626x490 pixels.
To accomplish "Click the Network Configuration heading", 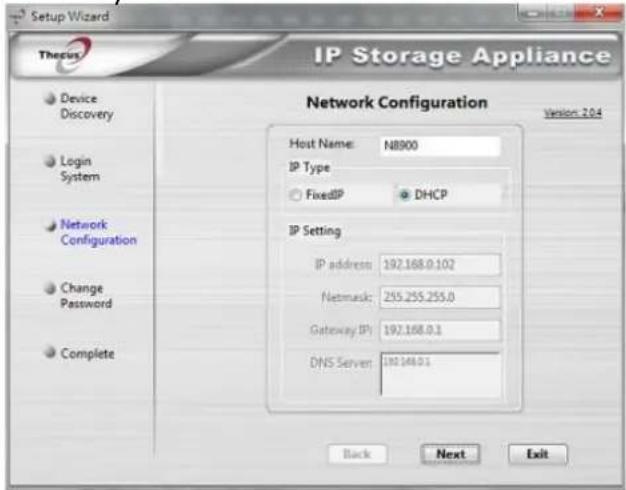I will (x=397, y=103).
